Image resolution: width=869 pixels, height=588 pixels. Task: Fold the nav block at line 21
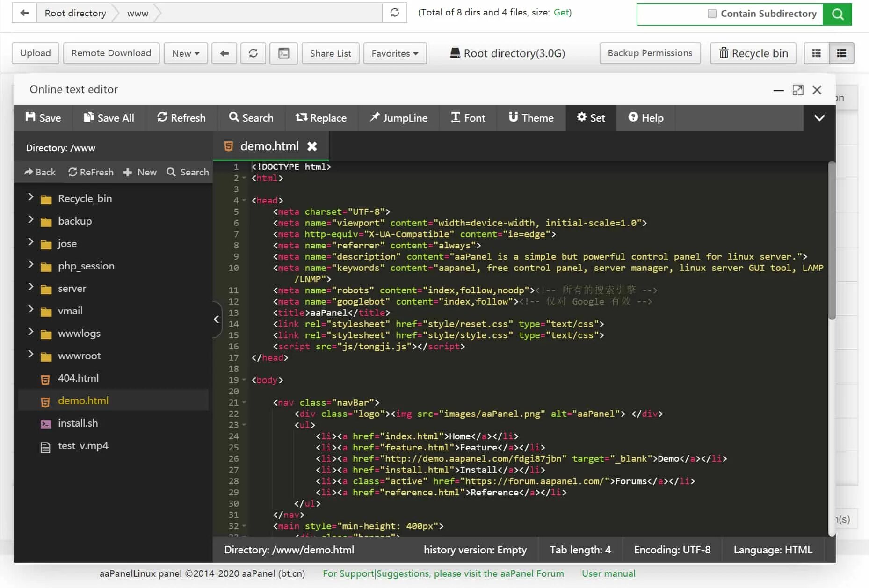click(x=244, y=403)
